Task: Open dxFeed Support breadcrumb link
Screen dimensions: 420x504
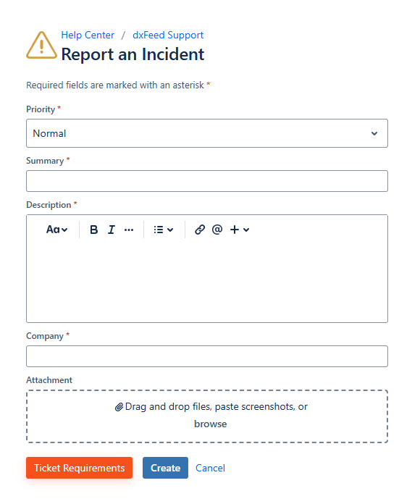Action: coord(168,35)
